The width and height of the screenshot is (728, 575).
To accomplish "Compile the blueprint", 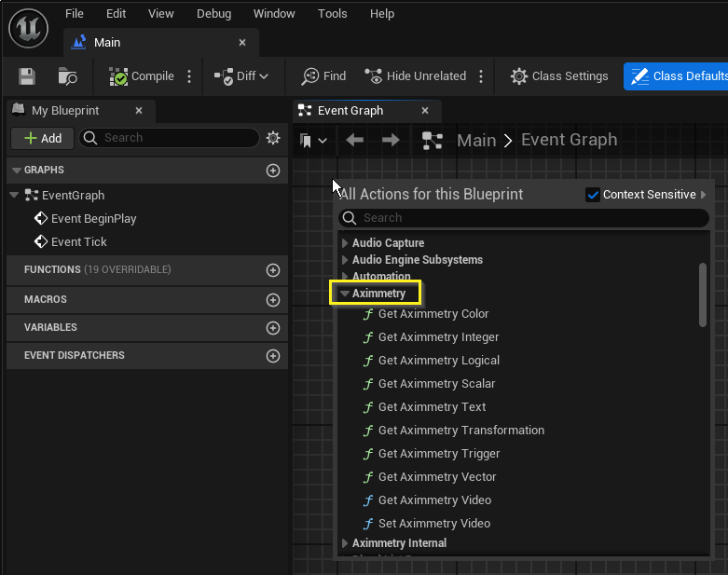I will (141, 76).
